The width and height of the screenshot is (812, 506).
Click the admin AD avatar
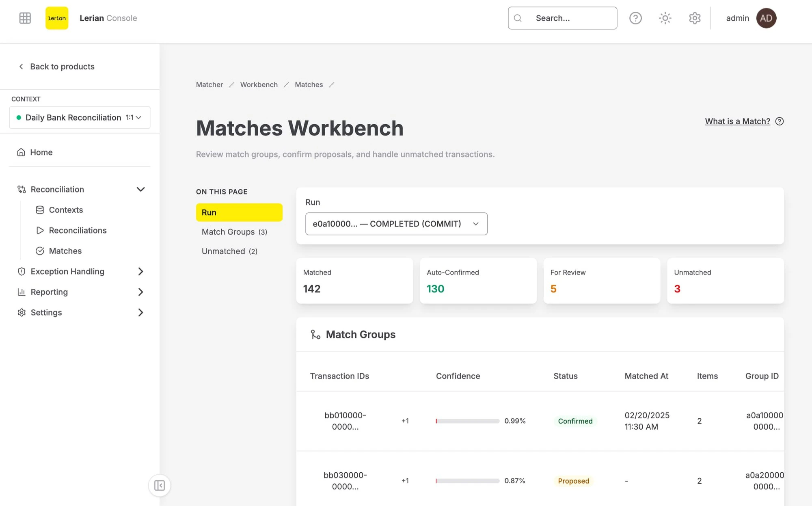(x=766, y=18)
